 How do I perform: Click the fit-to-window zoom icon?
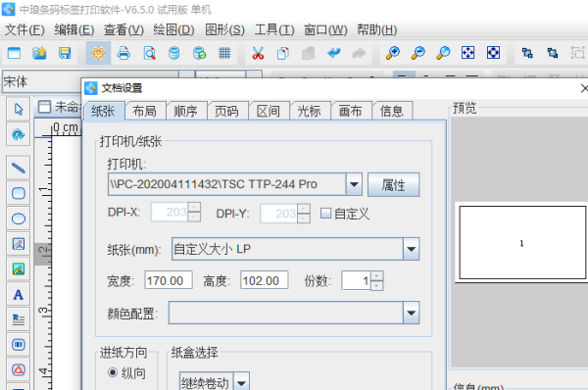tap(468, 53)
